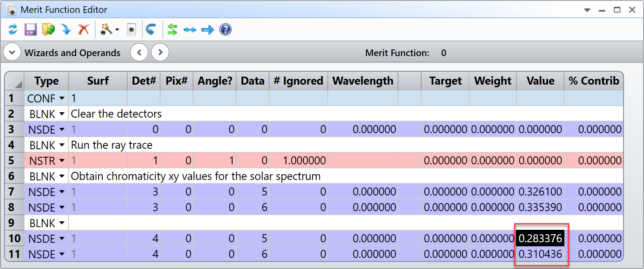Viewport: 644px width, 269px height.
Task: Update the merit function with the refresh icon
Action: point(13,30)
